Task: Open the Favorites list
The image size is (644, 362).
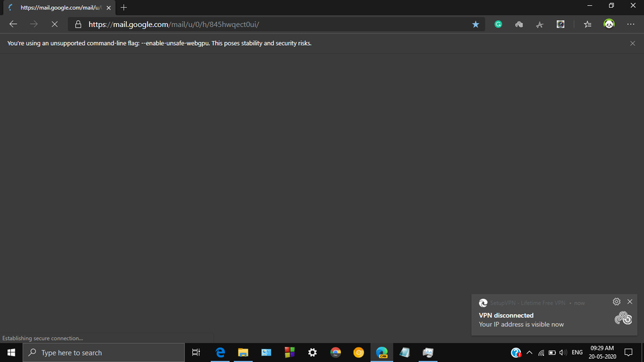Action: coord(588,24)
